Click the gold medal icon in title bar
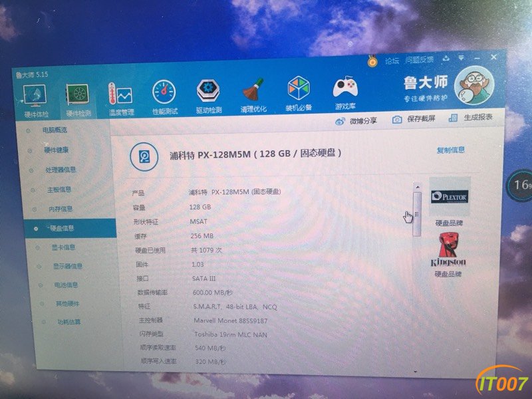The image size is (532, 399). (x=372, y=61)
